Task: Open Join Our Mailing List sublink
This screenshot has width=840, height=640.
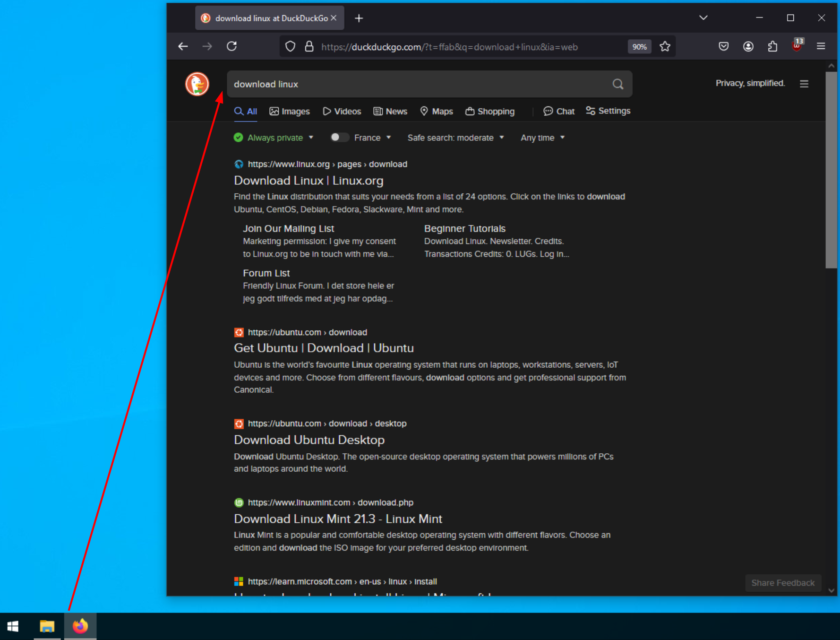Action: (x=288, y=228)
